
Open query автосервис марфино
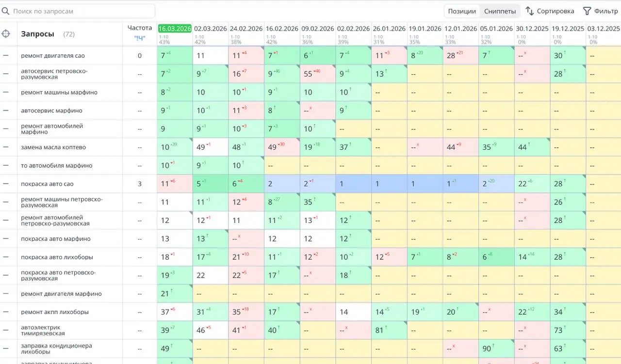(x=51, y=111)
